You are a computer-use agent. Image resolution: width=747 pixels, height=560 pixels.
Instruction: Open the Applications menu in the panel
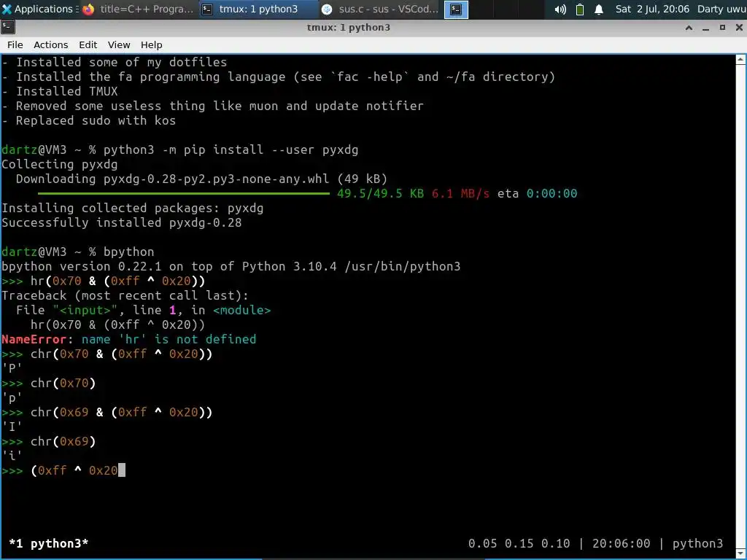click(39, 9)
